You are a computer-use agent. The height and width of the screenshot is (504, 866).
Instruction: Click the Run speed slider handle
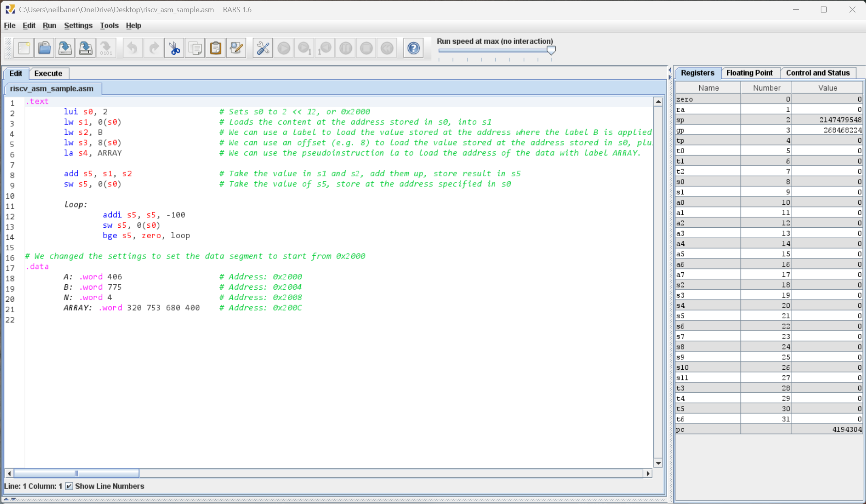[551, 50]
